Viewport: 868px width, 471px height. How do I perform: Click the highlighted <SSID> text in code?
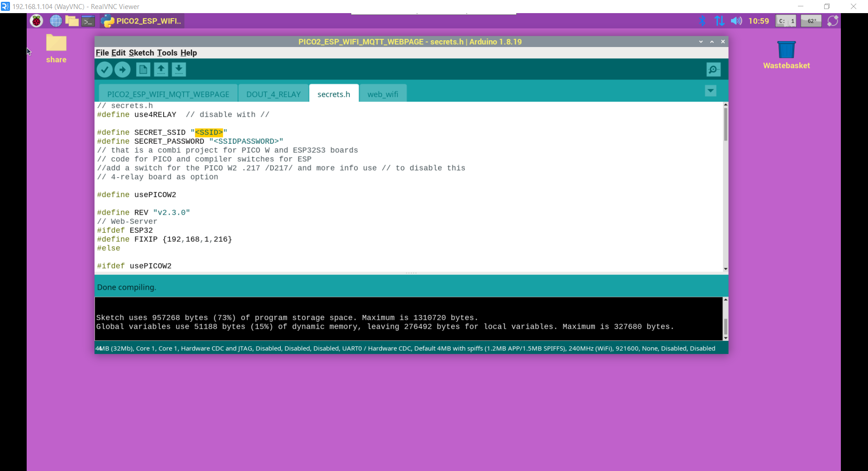pyautogui.click(x=209, y=132)
